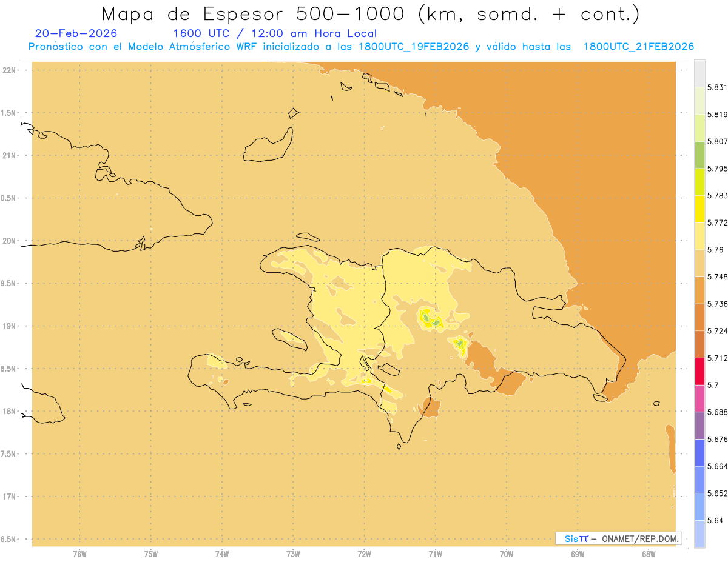728x562 pixels.
Task: Click the color bar value '5.748'
Action: pos(718,277)
